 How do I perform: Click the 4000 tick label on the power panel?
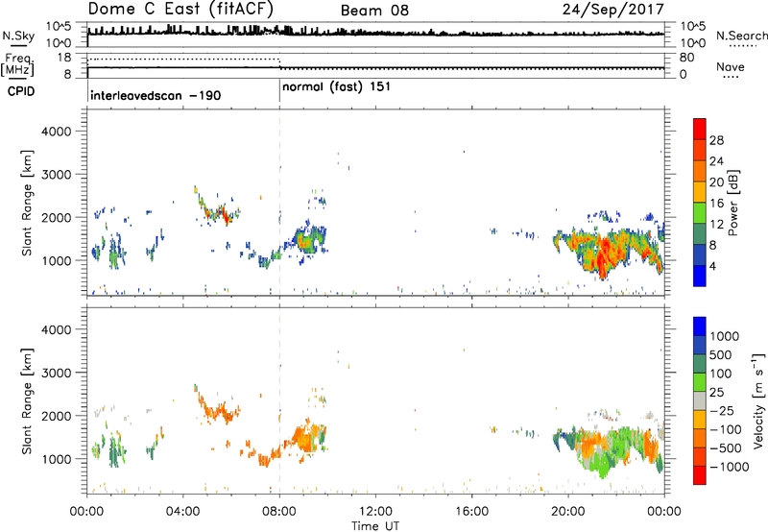56,132
